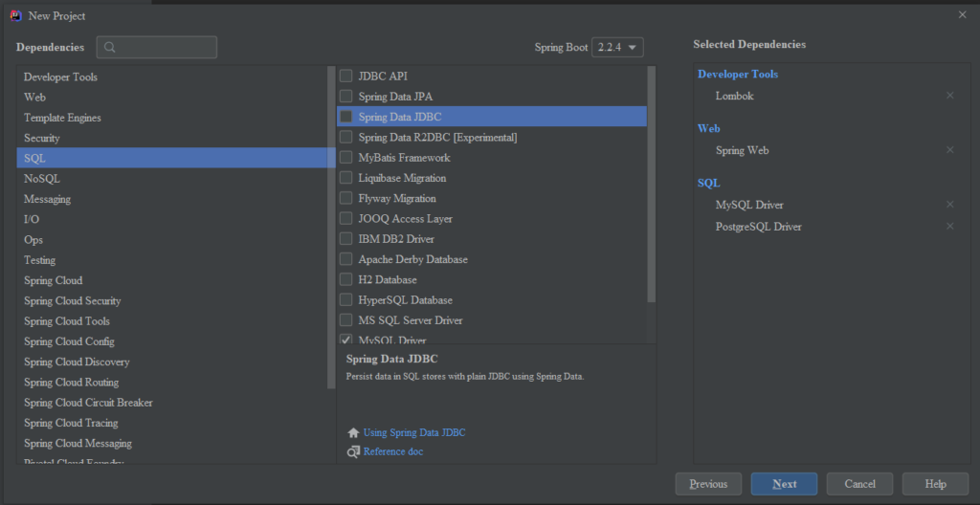Remove MySQL Driver from selected dependencies
The image size is (980, 505).
(949, 205)
